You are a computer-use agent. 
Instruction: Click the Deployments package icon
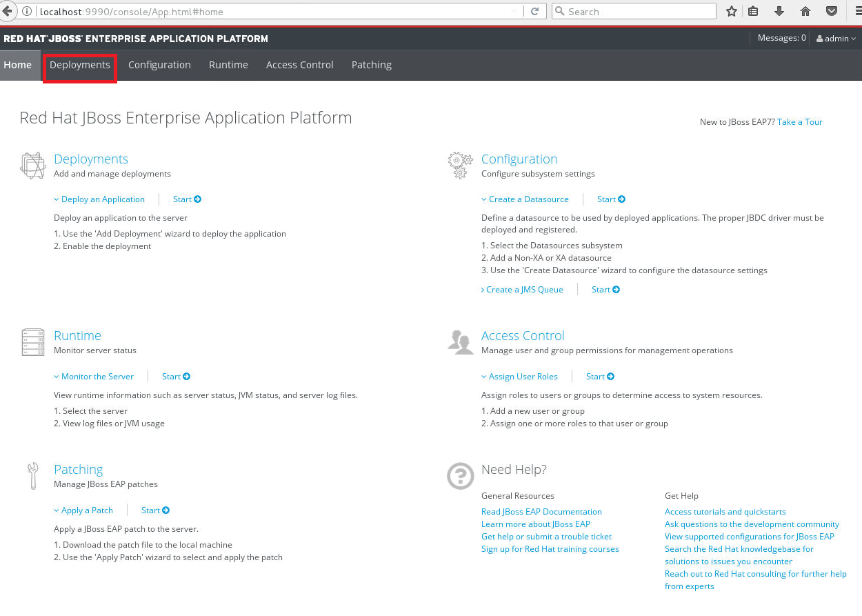(x=32, y=164)
